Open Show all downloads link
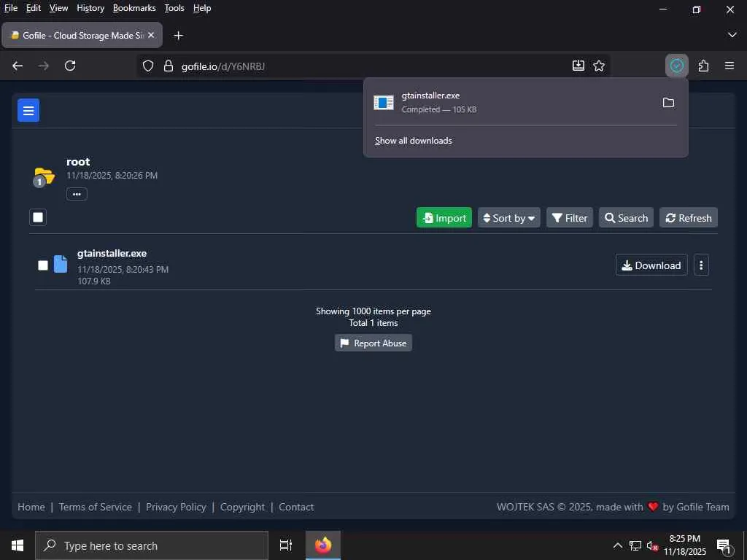747x560 pixels. (413, 141)
